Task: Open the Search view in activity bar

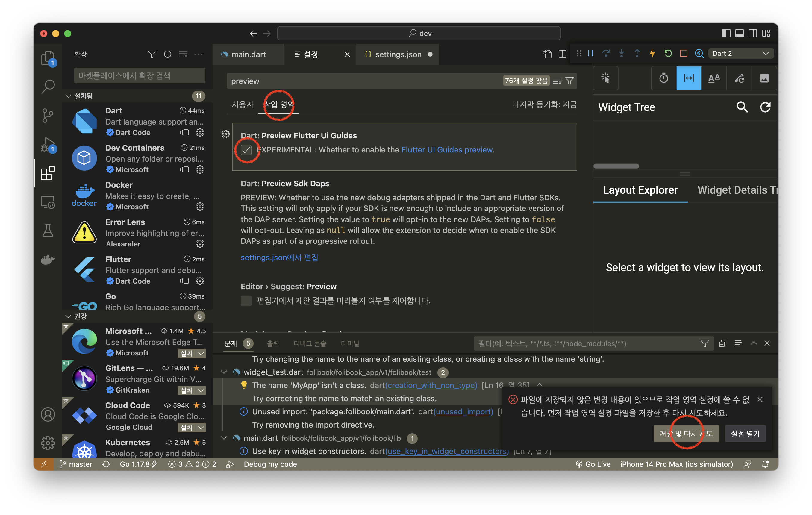Action: tap(48, 86)
